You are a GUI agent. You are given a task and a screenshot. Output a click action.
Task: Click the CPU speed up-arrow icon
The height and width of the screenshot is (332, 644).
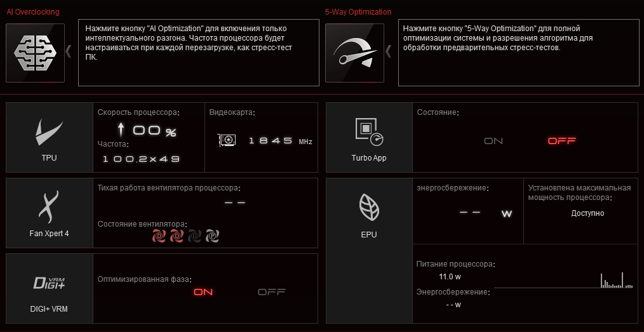(121, 130)
